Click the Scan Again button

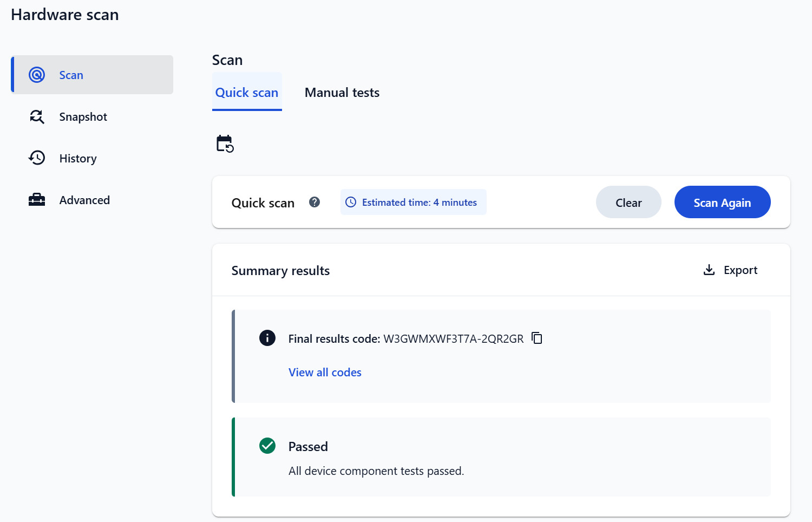point(722,202)
